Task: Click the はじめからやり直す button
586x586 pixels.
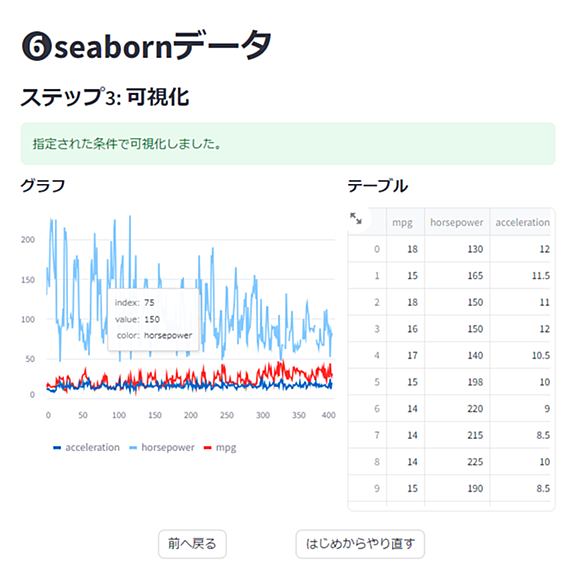Action: point(360,544)
